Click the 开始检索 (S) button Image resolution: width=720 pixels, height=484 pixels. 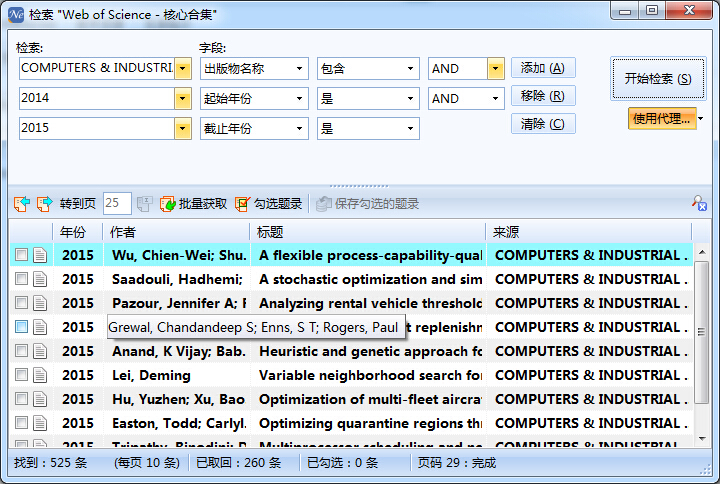pos(658,79)
